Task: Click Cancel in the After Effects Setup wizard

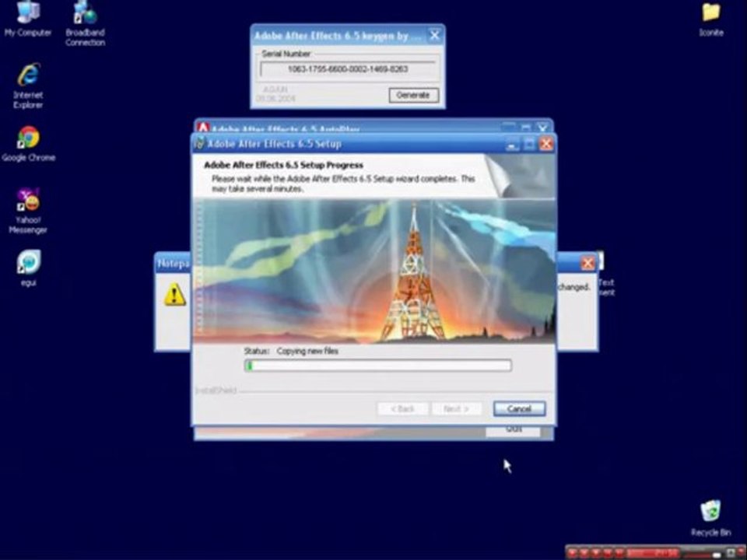Action: pos(519,408)
